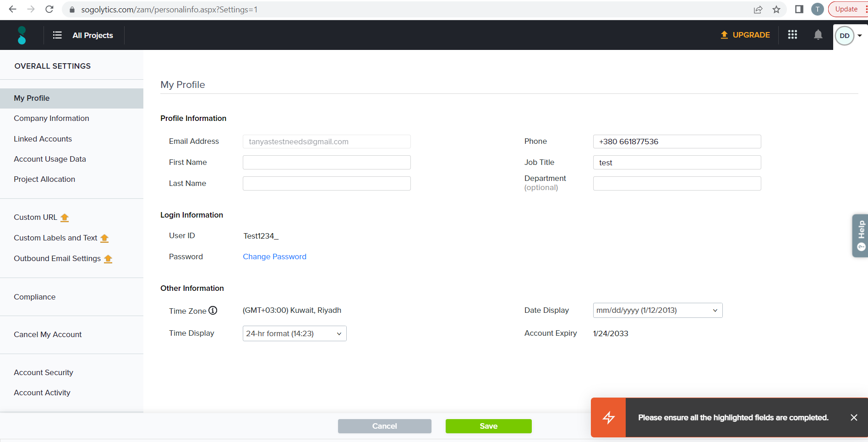
Task: Open the Time Display format dropdown
Action: (x=295, y=333)
